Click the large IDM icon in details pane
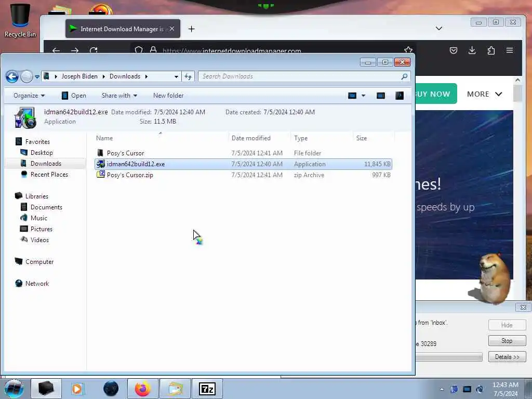 tap(25, 117)
